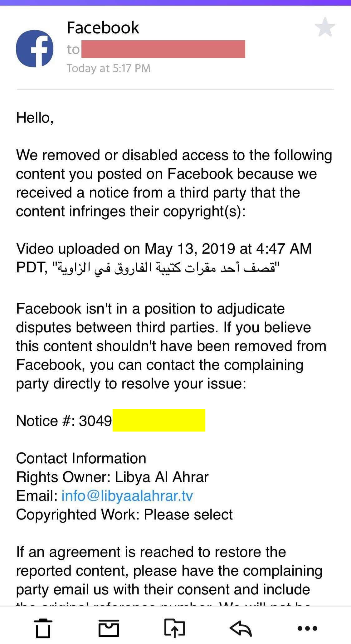This screenshot has width=351, height=644.
Task: Tap the Facebook sender avatar
Action: coord(35,48)
